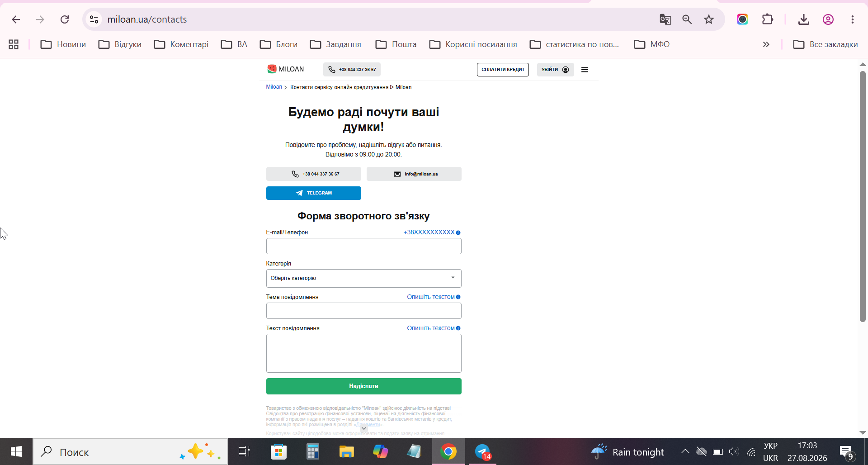Viewport: 868px width, 465px height.
Task: Expand the collapsed footer text arrow
Action: tap(364, 428)
